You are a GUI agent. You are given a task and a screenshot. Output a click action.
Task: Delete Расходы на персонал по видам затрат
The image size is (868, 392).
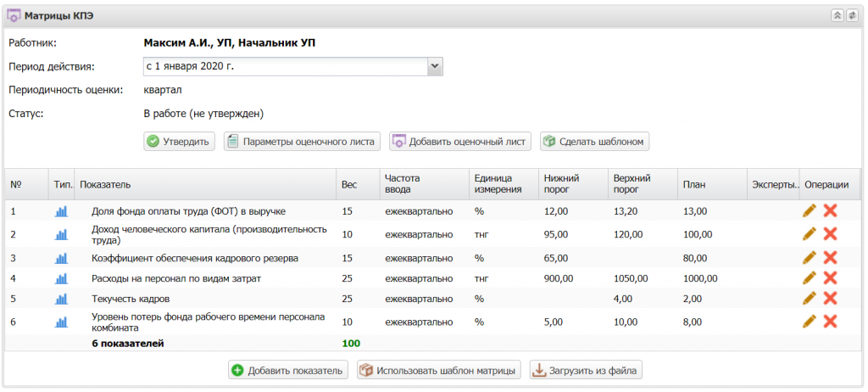click(830, 278)
